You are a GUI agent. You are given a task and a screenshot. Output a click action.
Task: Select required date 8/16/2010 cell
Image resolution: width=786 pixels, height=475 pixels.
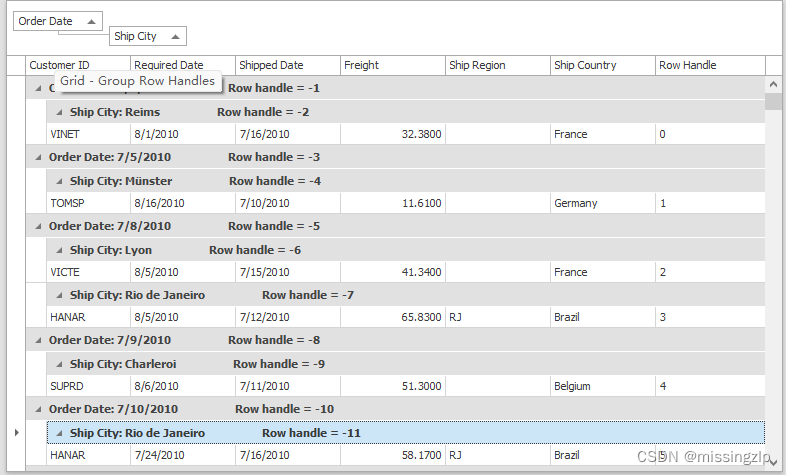point(183,203)
